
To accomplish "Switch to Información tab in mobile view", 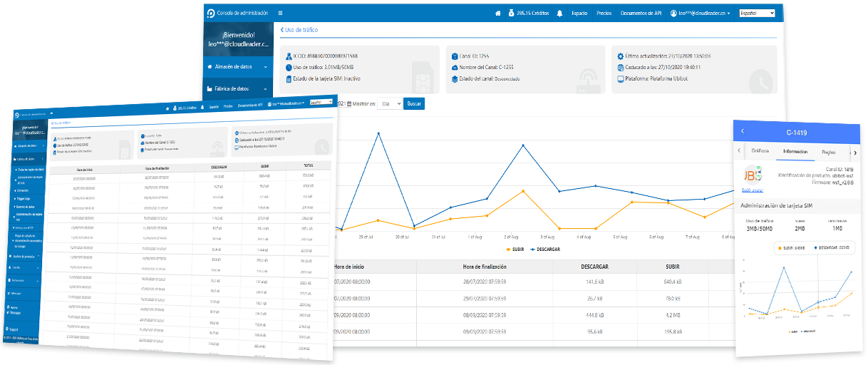I will pyautogui.click(x=794, y=151).
